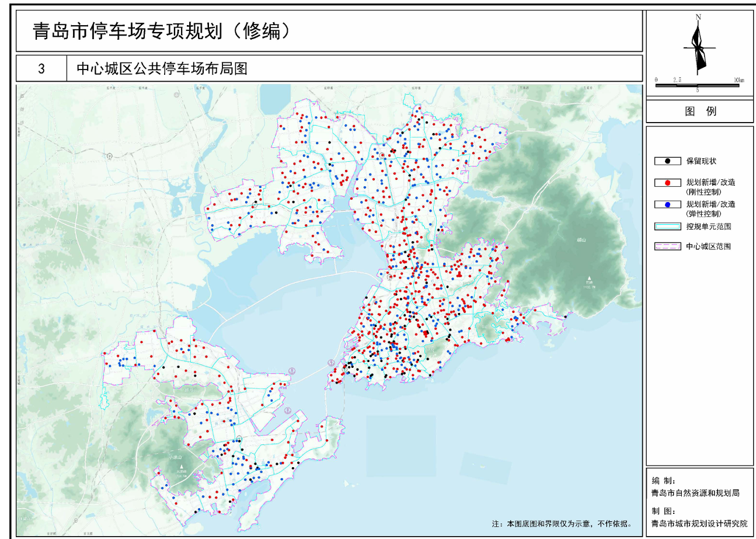Click the anchor icon at the eastern peninsula's southwest tip
This screenshot has width=756, height=539.
tap(331, 363)
